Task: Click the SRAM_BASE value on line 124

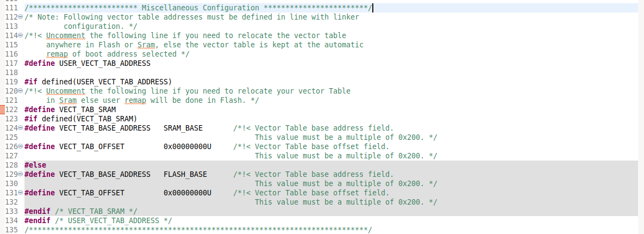Action: (183, 128)
